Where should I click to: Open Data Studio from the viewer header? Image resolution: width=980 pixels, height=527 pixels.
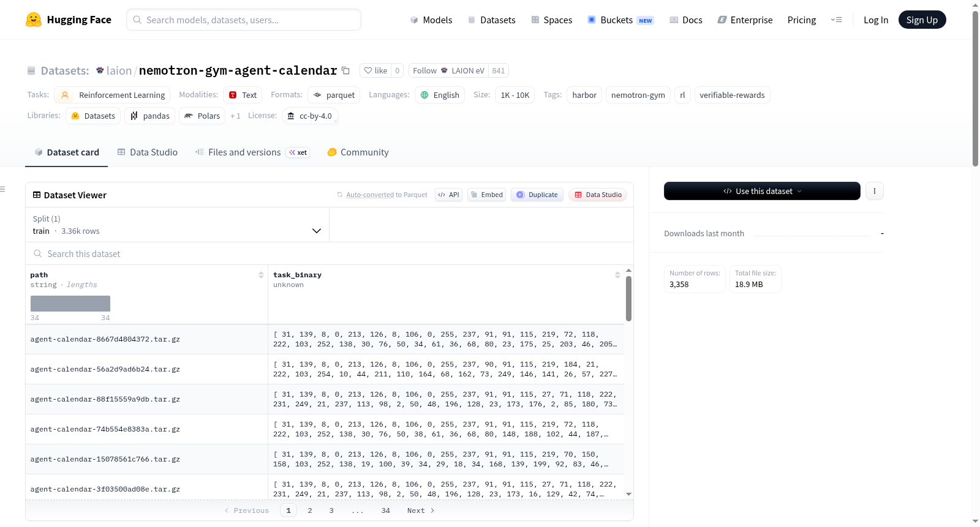tap(598, 195)
